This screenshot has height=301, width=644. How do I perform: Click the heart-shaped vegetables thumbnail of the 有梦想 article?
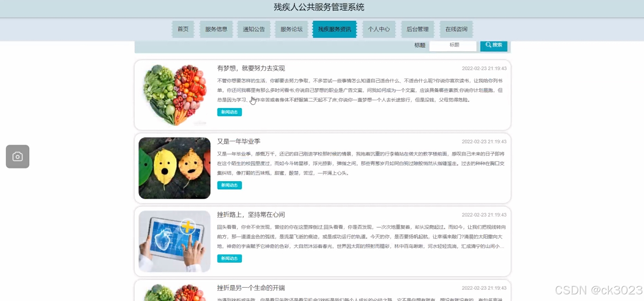click(x=174, y=95)
